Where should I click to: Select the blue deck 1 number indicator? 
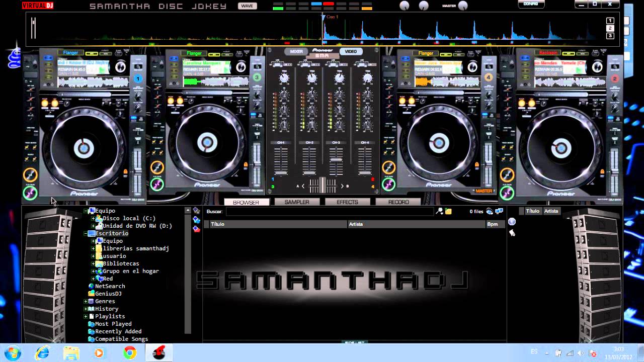tap(138, 79)
